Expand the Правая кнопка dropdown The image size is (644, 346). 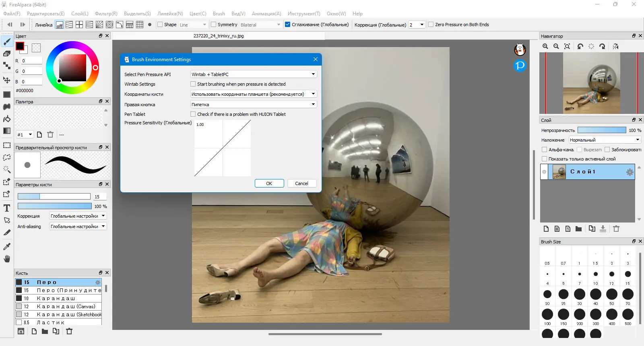click(x=254, y=105)
